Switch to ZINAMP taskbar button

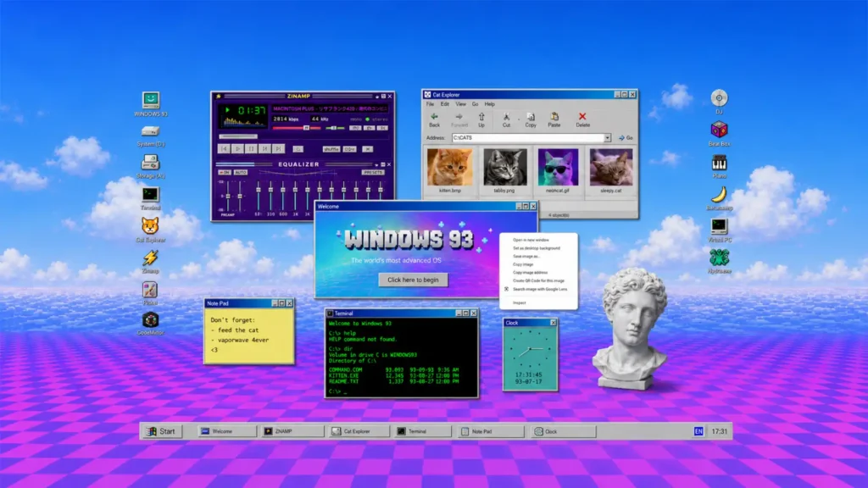292,431
